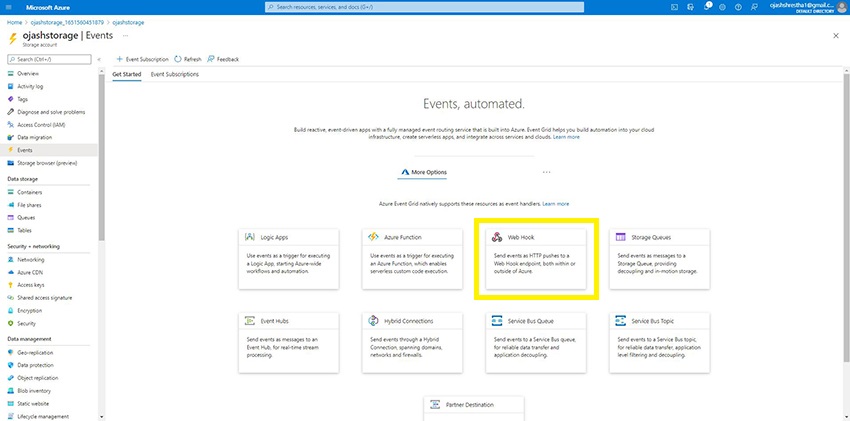Open Activity log in the sidebar
This screenshot has width=850, height=421.
pos(30,86)
